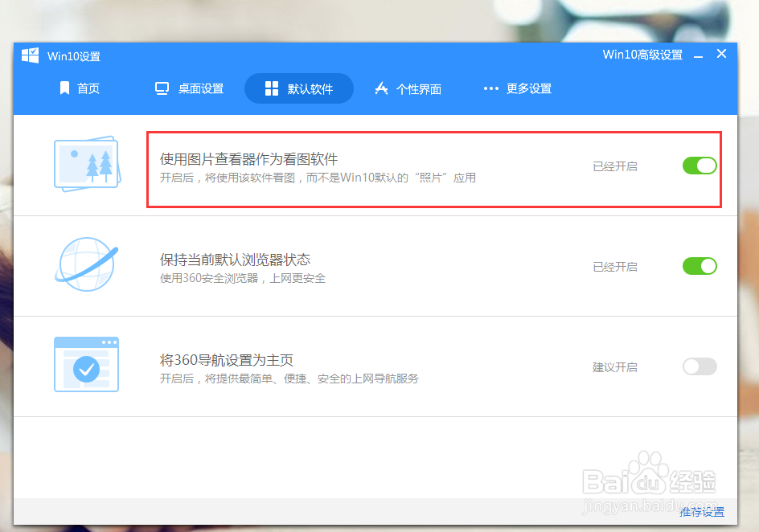This screenshot has height=532, width=759.
Task: Click the Windows logo icon in title bar
Action: point(30,55)
